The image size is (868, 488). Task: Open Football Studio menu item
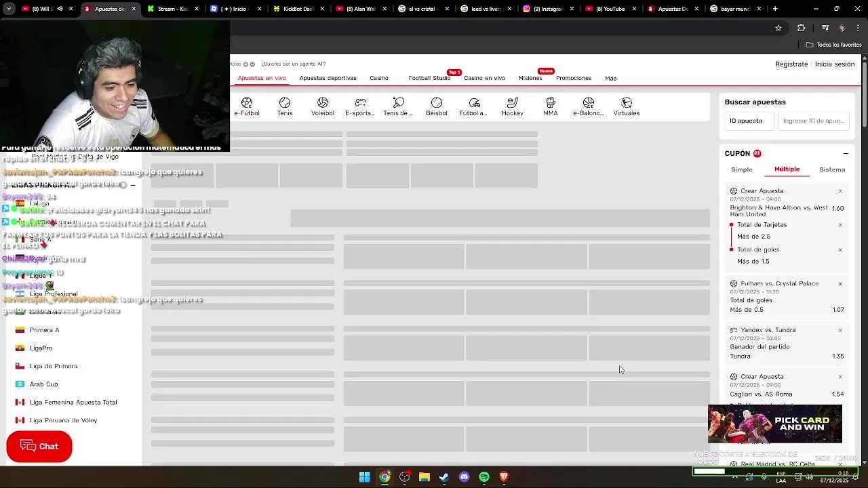coord(429,78)
